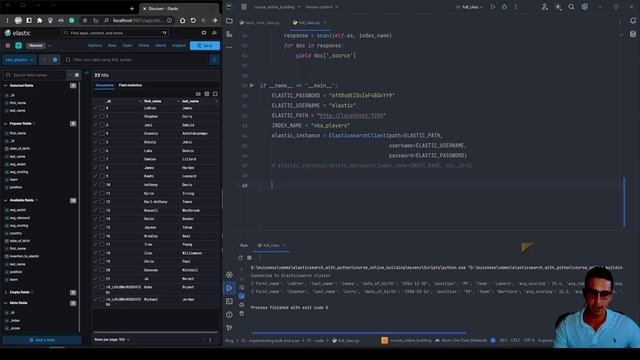The image size is (640, 360).
Task: Select the checkbox for the LeBron row
Action: [102, 108]
